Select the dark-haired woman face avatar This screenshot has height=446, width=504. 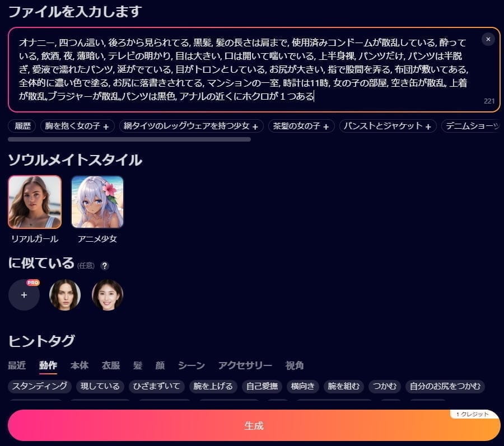pos(65,295)
